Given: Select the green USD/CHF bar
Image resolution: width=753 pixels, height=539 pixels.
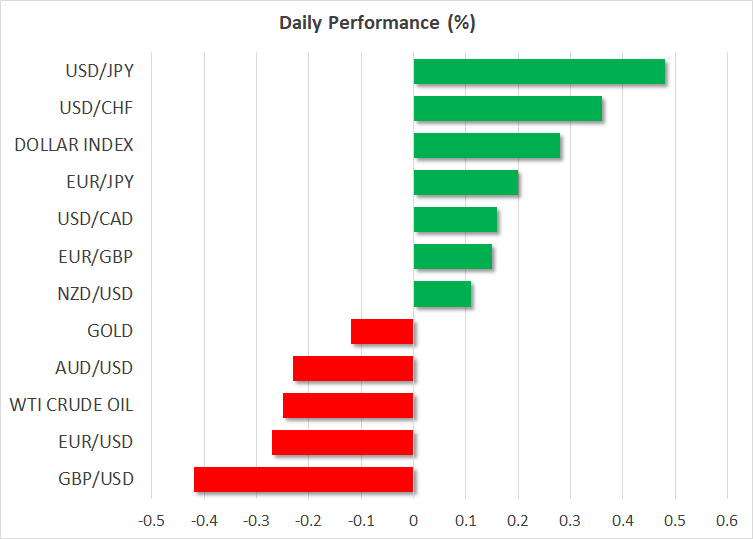Looking at the screenshot, I should click(x=507, y=108).
